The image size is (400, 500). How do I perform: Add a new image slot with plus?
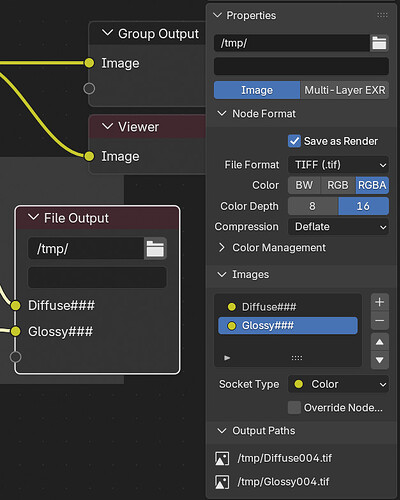click(x=380, y=302)
